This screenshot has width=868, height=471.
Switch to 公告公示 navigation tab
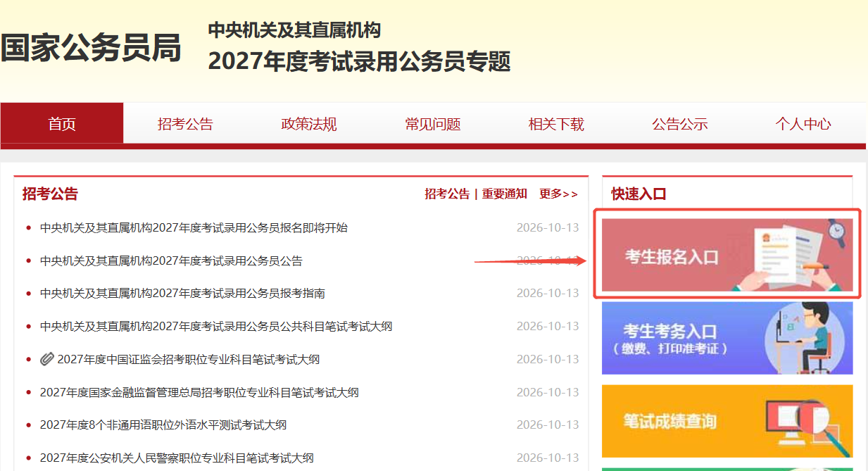(x=680, y=125)
